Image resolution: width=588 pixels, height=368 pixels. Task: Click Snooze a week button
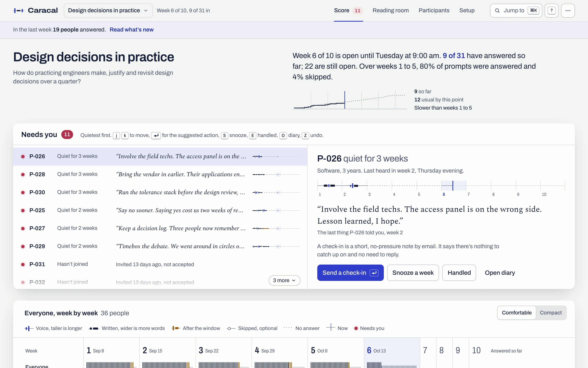coord(413,273)
